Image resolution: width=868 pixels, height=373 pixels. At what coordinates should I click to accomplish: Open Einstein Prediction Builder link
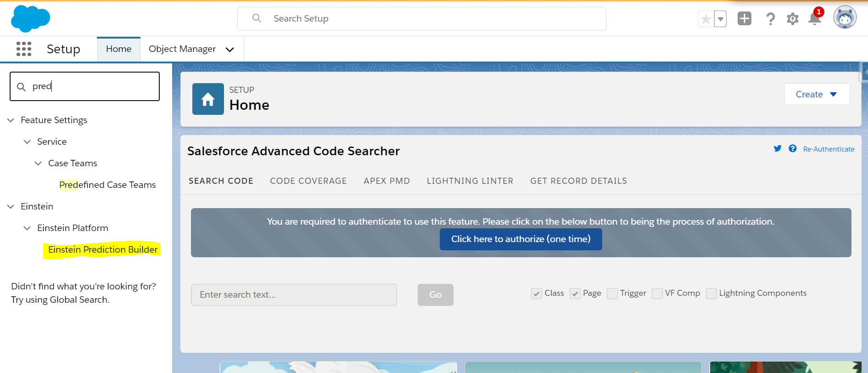103,249
